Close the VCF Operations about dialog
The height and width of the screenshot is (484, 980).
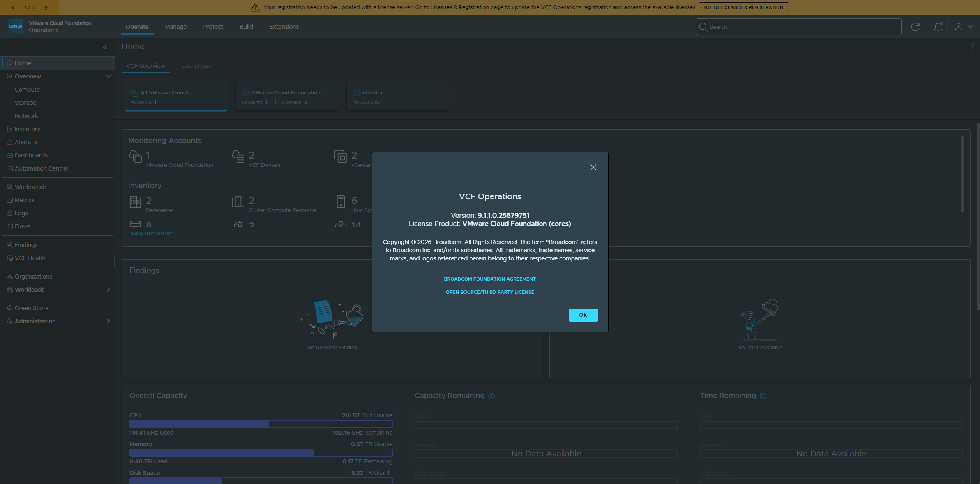click(x=593, y=167)
